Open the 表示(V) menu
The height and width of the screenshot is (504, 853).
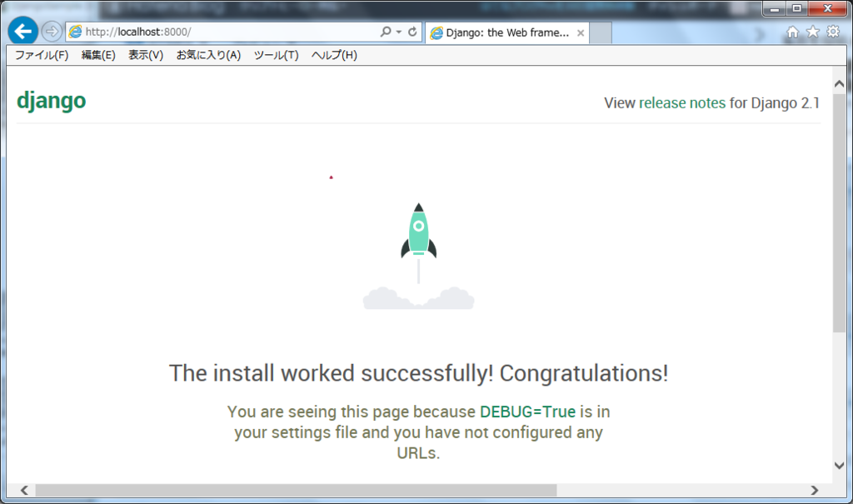146,55
